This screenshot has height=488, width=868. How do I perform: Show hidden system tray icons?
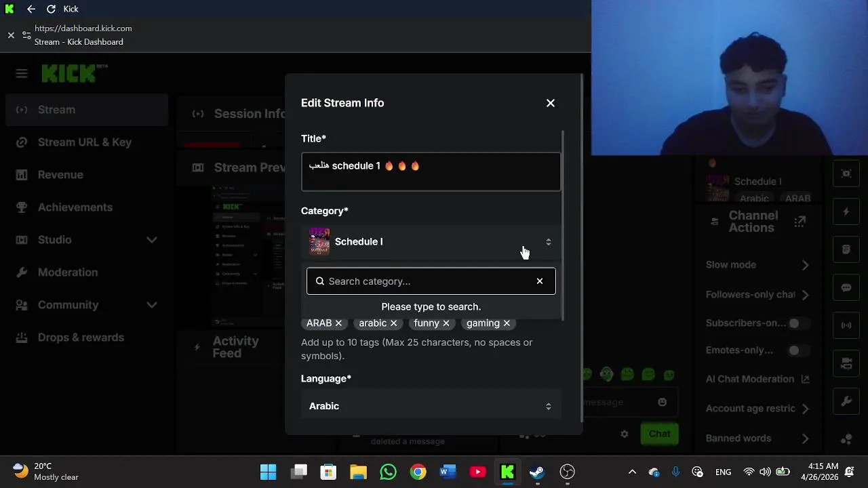click(x=632, y=472)
